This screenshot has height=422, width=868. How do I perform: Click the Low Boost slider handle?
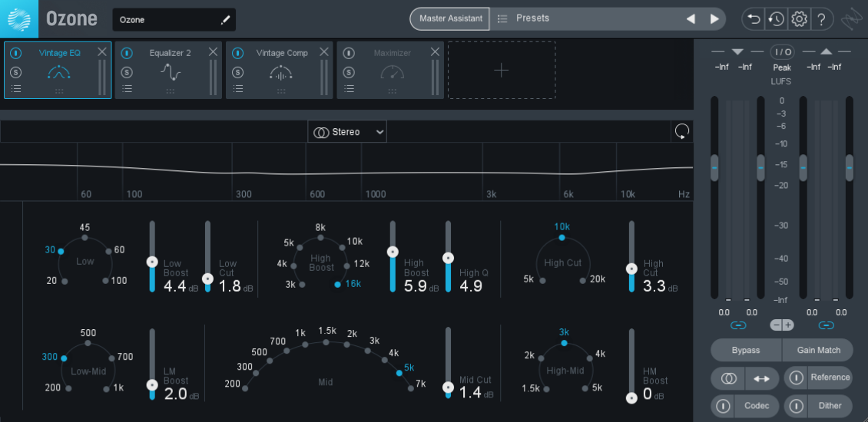(x=151, y=262)
